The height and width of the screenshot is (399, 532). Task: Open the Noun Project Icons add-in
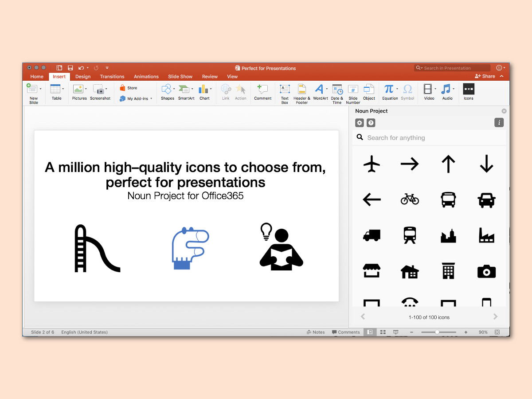[x=469, y=92]
